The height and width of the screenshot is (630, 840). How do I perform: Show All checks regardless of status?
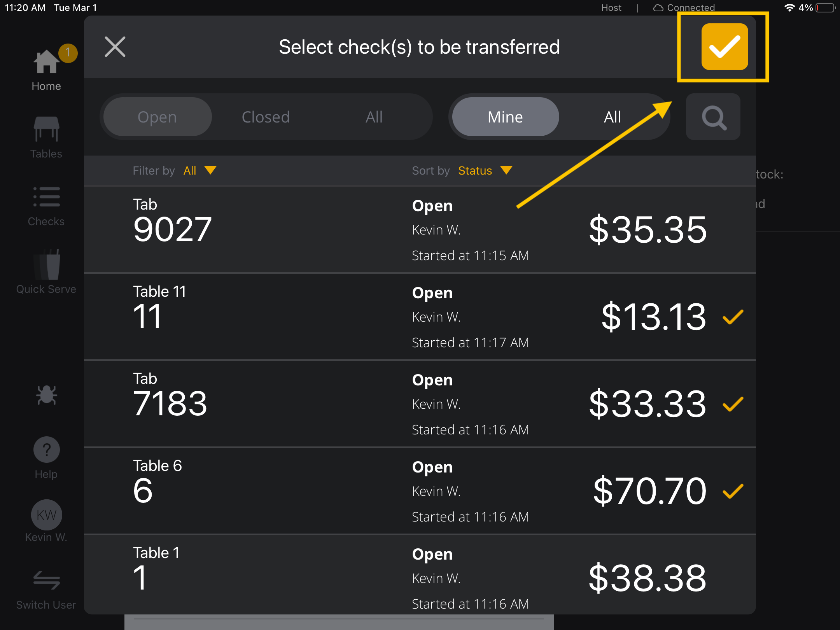[x=374, y=117]
